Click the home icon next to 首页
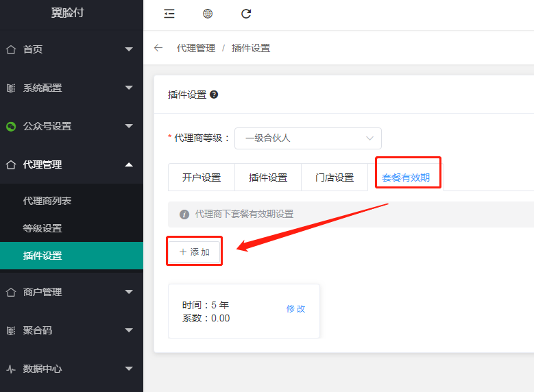534x392 pixels. 11,49
